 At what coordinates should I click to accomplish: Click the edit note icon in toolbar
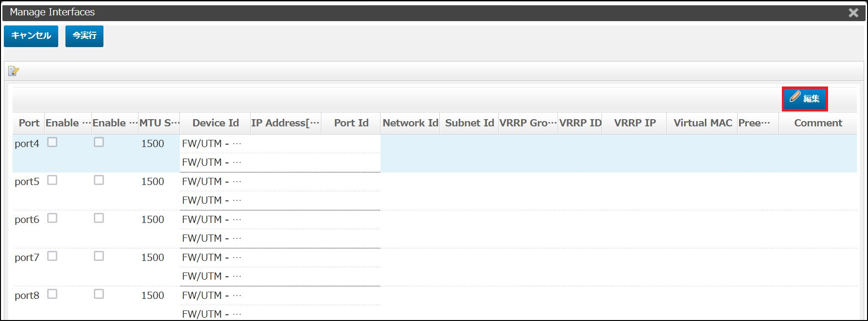[13, 71]
